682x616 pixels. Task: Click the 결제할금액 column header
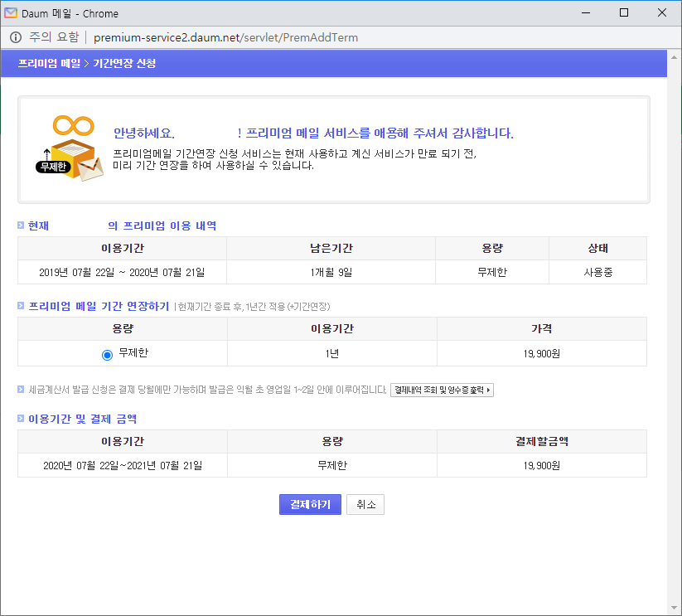pyautogui.click(x=541, y=442)
